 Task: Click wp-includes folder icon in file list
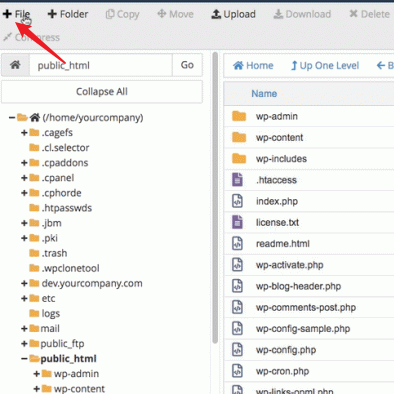tap(239, 158)
